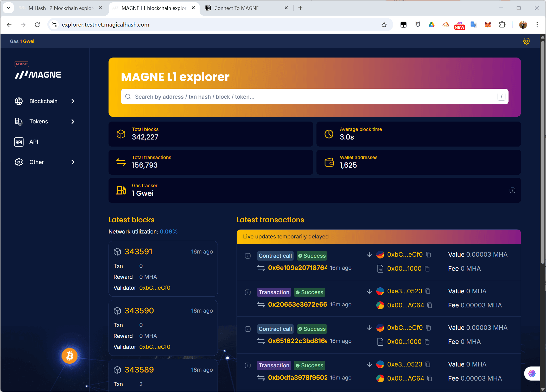Open transaction hash 0x6e109e20718764
The image size is (546, 392).
297,268
